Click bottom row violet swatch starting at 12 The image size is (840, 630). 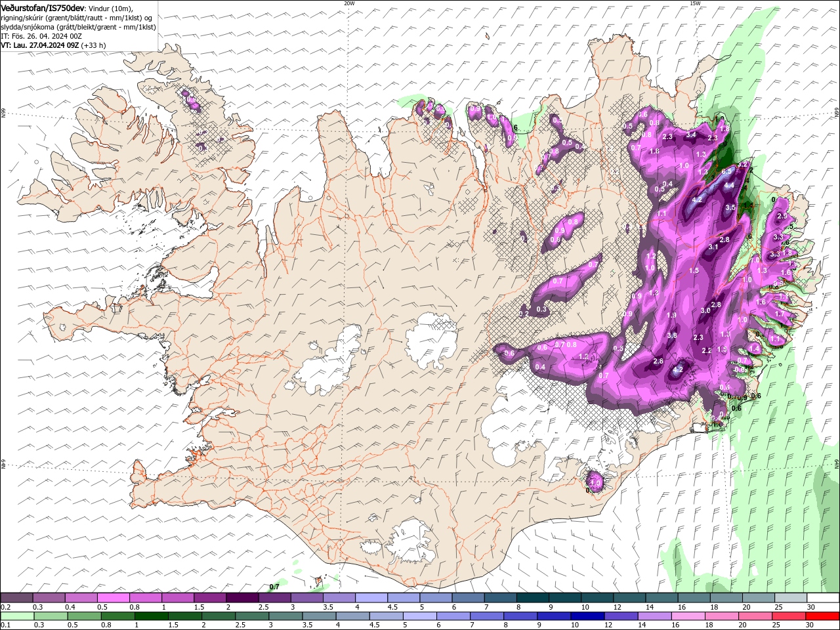(x=621, y=616)
